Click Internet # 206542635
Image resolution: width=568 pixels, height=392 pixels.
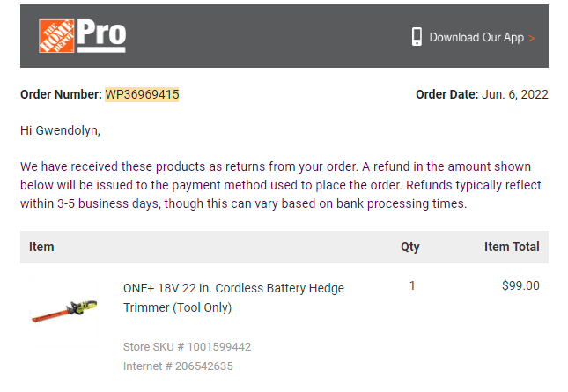(x=178, y=366)
